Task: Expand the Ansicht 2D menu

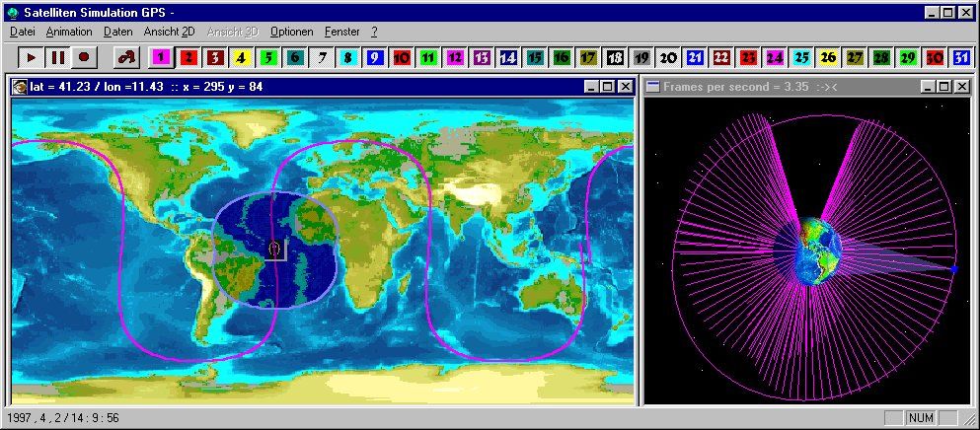Action: [x=169, y=32]
